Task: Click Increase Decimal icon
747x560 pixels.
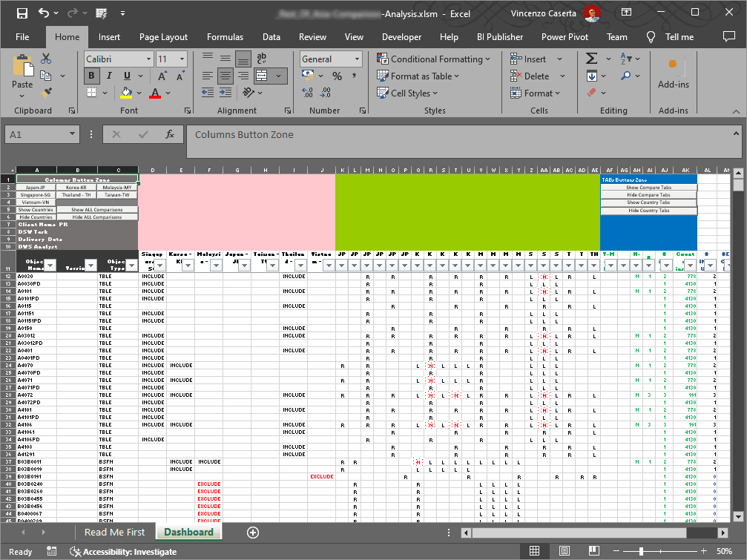Action: click(308, 93)
